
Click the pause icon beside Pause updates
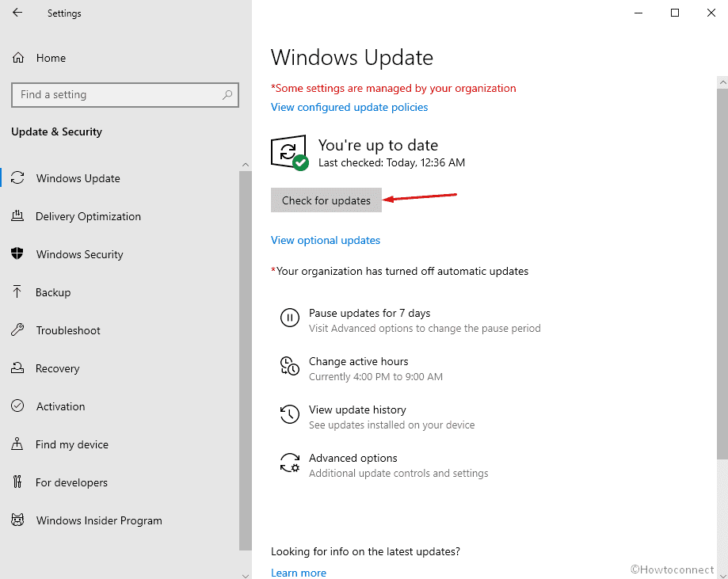click(290, 318)
